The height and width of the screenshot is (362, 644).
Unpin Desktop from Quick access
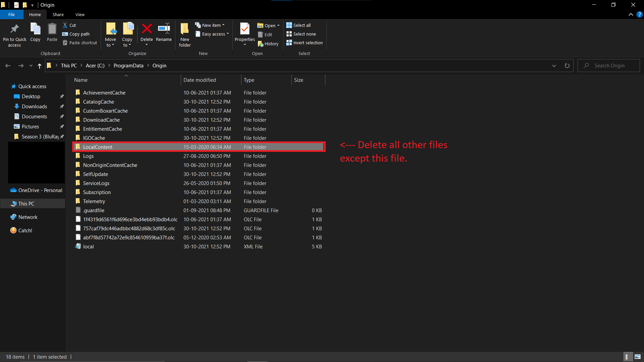[62, 96]
